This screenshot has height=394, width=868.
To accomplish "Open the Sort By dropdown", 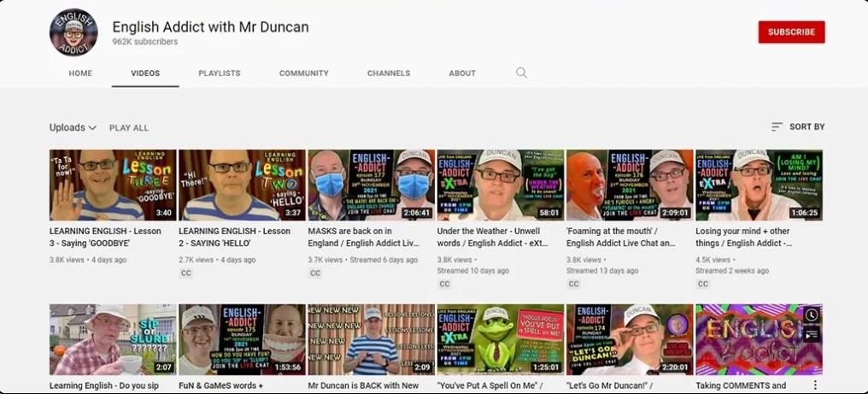I will coord(798,126).
